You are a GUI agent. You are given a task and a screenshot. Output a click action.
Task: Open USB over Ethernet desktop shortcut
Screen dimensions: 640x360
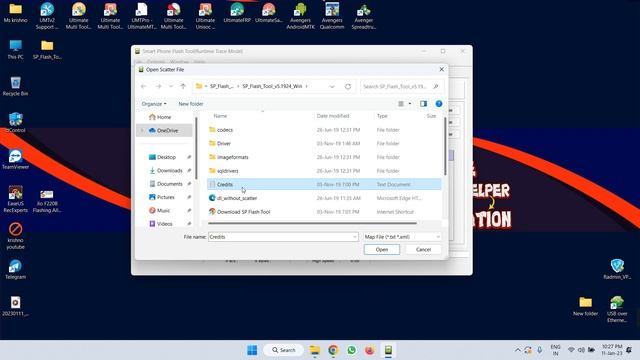(617, 309)
